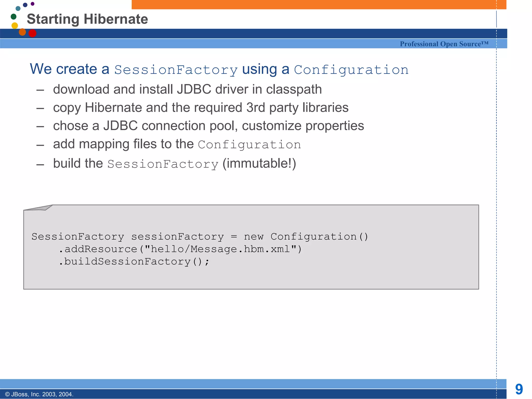Click the red dot in the logo
The image size is (532, 399).
point(32,33)
